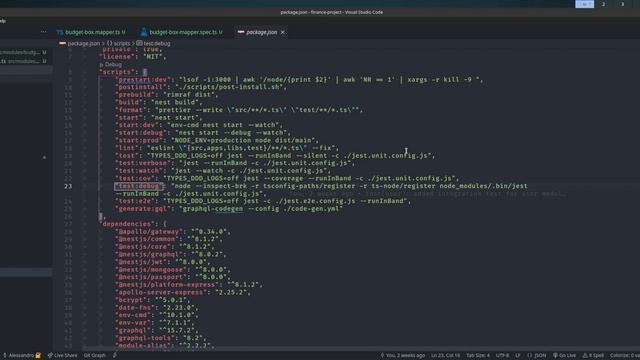Click the 'You, 2 weeks ago' blame status
The image size is (640, 360).
tap(403, 356)
